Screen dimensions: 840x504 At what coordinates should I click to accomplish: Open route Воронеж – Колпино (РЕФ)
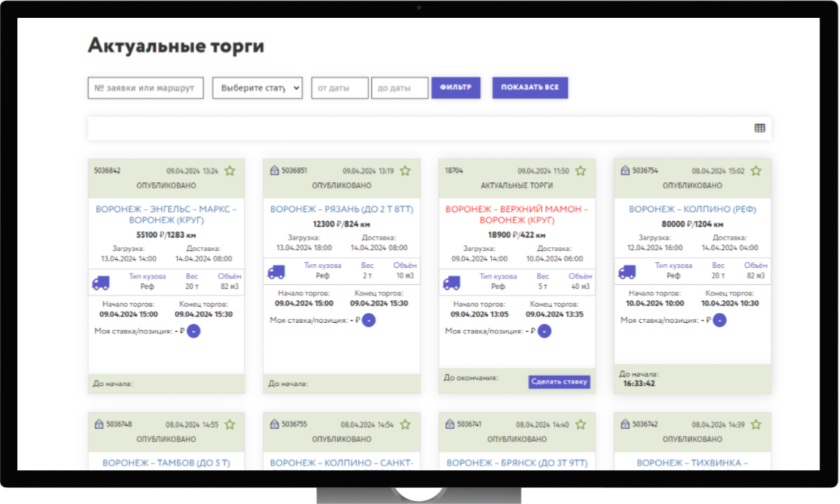692,209
